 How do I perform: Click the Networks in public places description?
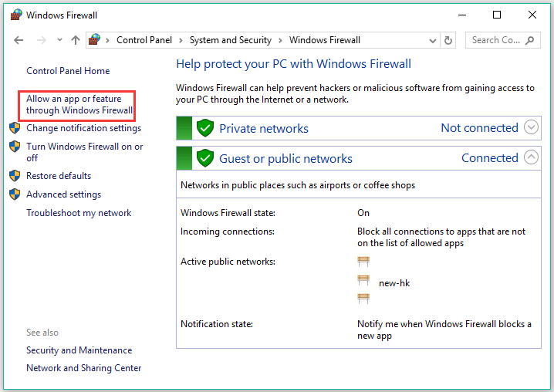click(x=298, y=185)
